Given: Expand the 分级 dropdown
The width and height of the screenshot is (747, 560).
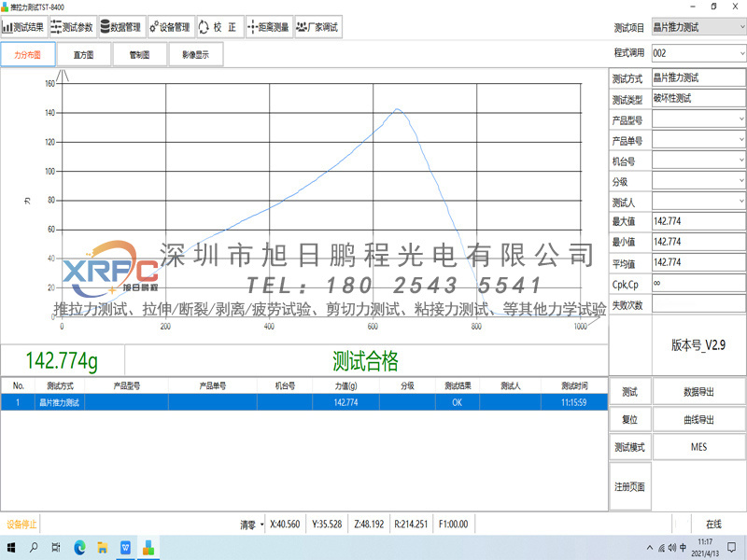Looking at the screenshot, I should [741, 180].
